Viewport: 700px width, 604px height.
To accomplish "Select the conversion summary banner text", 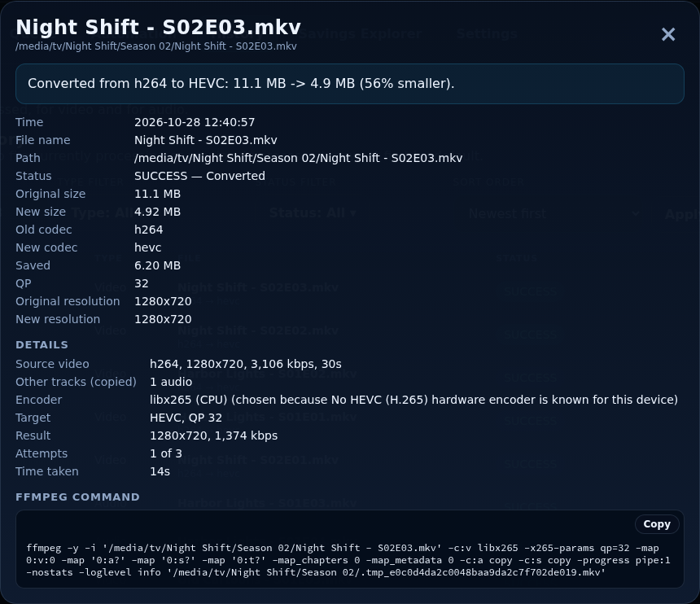I will (241, 84).
